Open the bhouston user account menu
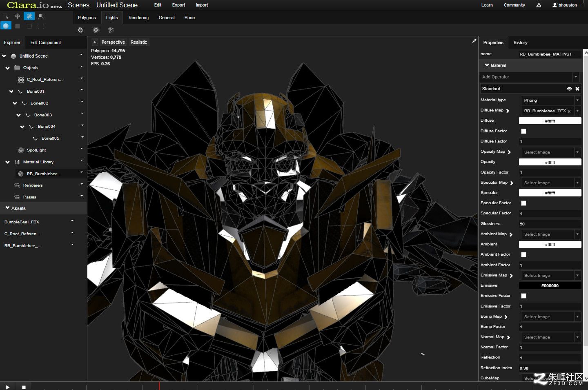The height and width of the screenshot is (390, 588). click(565, 5)
